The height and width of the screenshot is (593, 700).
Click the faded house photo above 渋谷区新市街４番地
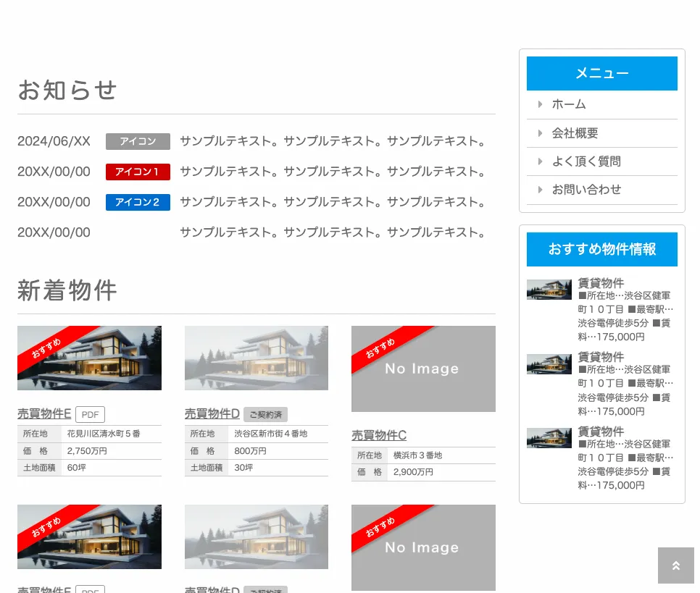point(257,358)
